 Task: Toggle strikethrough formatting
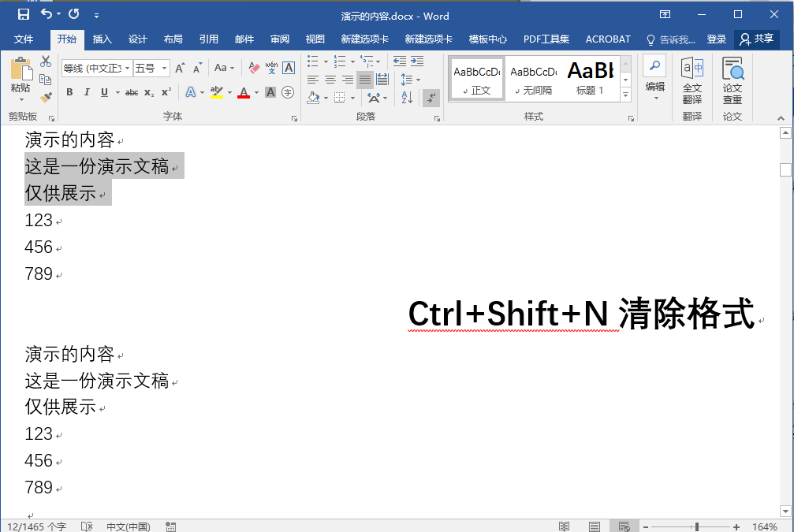(132, 93)
